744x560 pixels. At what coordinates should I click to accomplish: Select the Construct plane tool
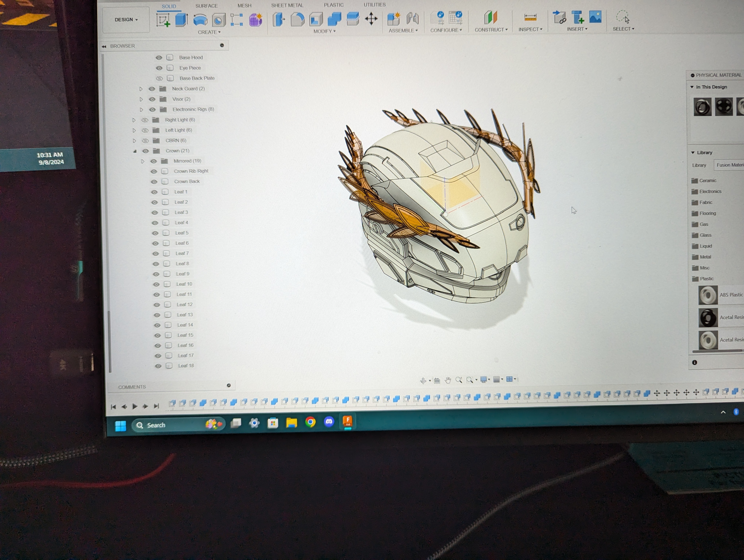tap(490, 17)
